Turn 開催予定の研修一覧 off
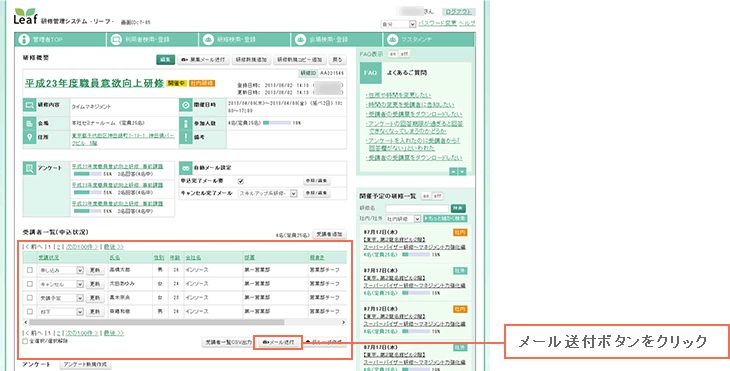Screen dimensions: 730x371 (437, 196)
